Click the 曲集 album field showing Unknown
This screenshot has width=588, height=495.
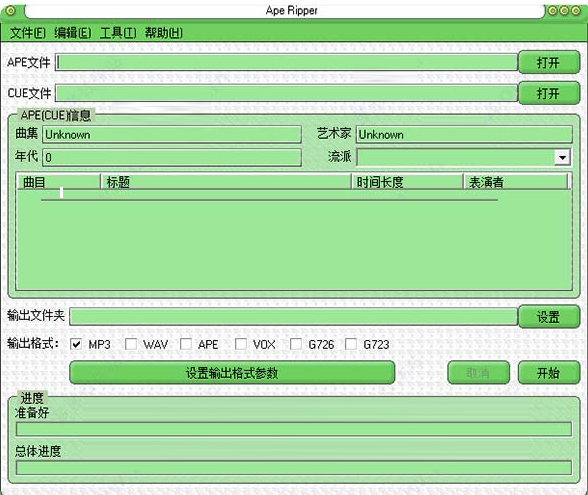(x=172, y=135)
